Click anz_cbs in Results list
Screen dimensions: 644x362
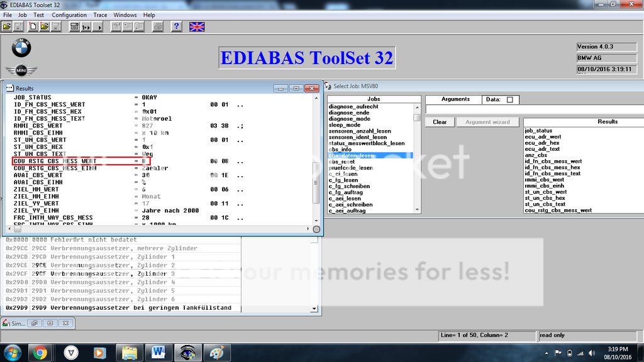pos(536,155)
